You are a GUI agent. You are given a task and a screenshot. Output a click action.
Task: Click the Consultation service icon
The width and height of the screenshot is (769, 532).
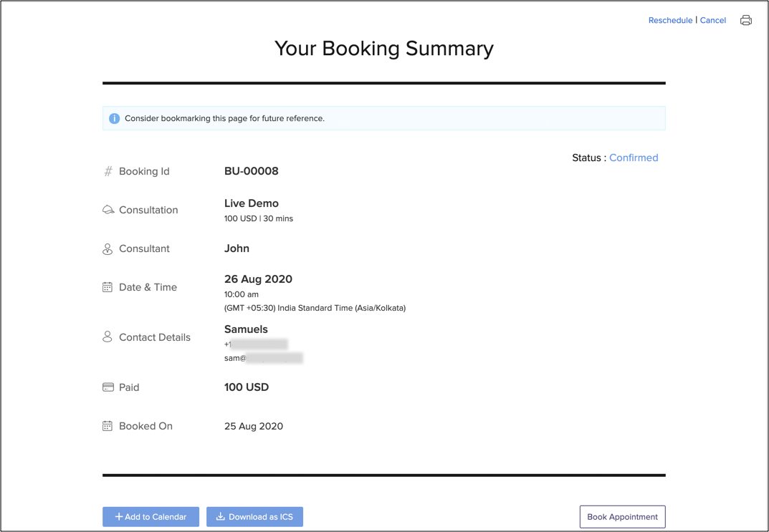coord(108,210)
